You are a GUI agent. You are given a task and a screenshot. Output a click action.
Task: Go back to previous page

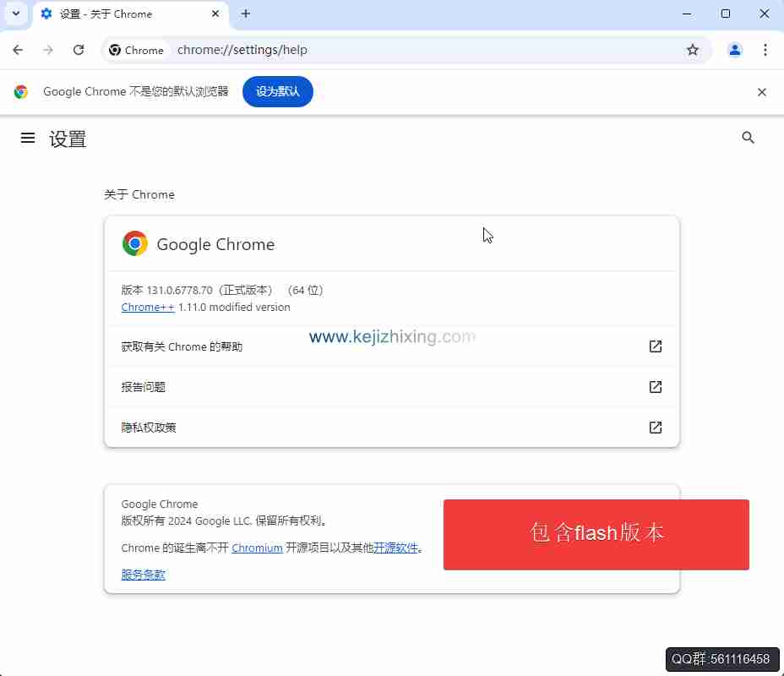point(18,50)
